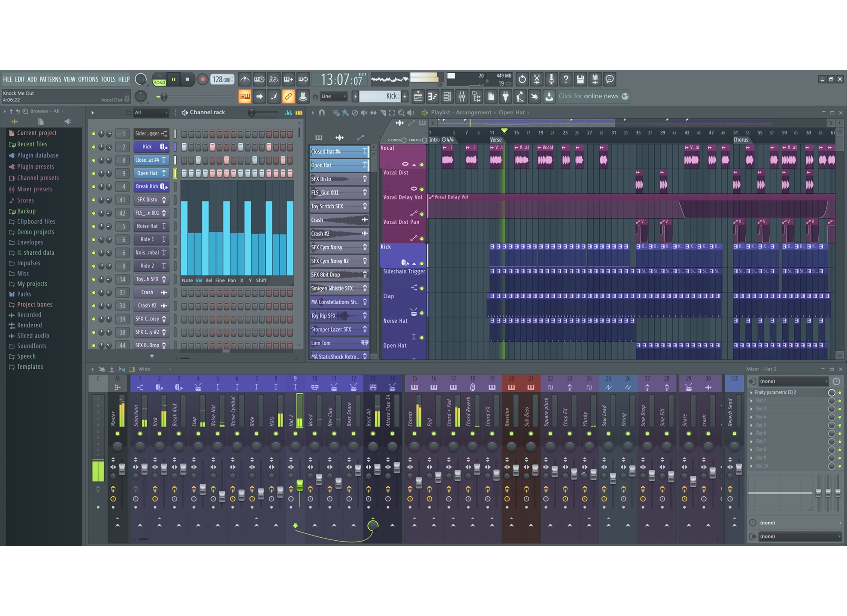Click the Chorus marker in playlist timeline

741,140
